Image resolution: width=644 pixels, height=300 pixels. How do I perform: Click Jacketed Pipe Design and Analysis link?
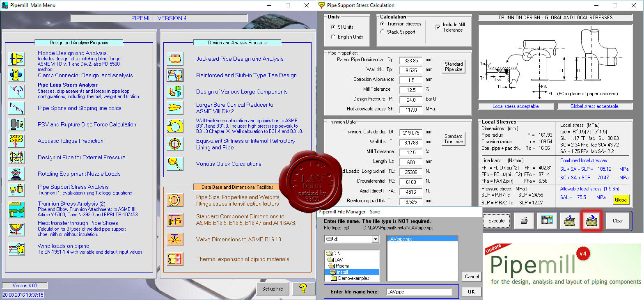pos(240,59)
